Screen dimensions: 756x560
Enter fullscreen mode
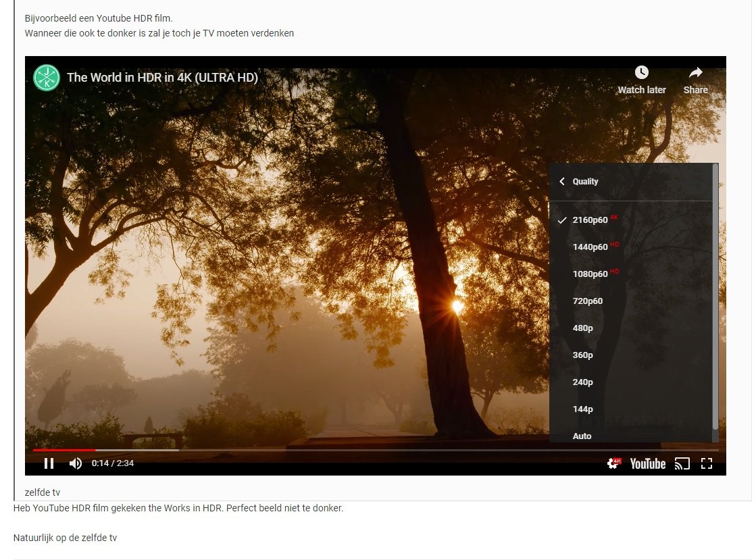tap(707, 463)
